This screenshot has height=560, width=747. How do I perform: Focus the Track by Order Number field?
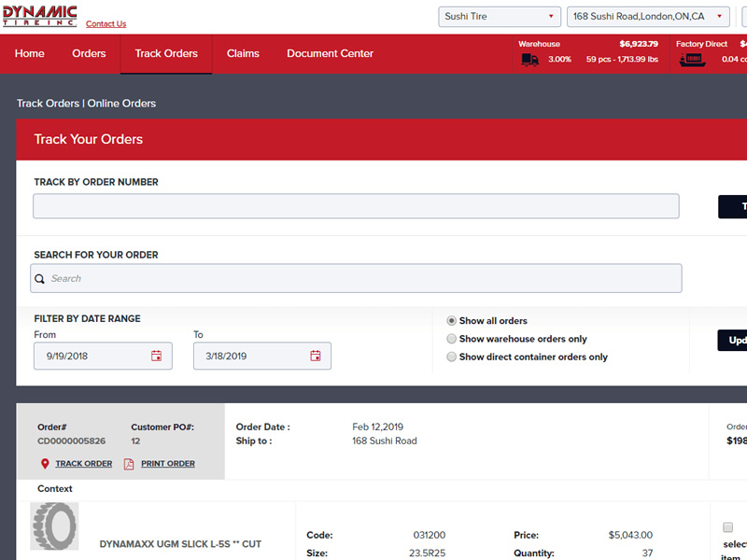click(x=356, y=206)
